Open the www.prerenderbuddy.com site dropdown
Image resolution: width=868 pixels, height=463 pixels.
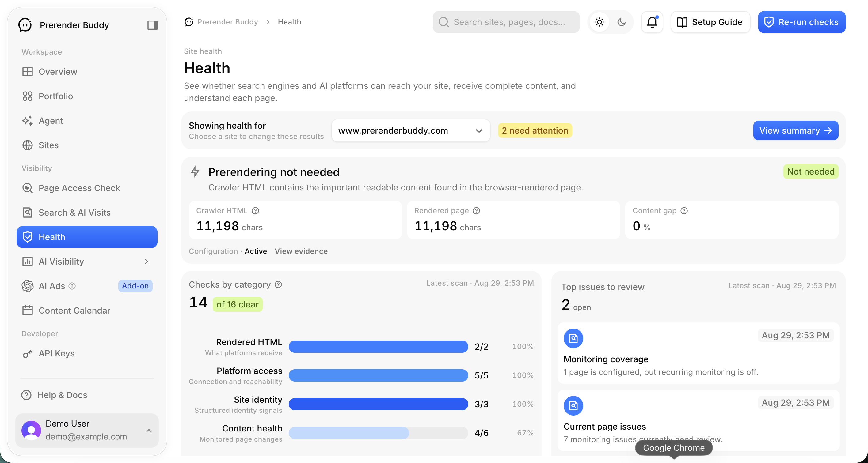pos(411,130)
